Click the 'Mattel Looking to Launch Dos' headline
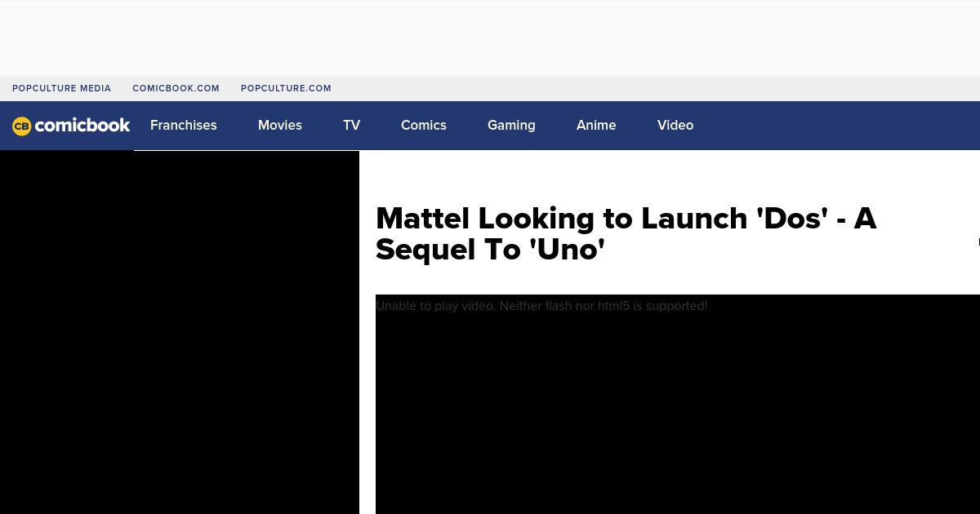980x514 pixels. pyautogui.click(x=626, y=234)
